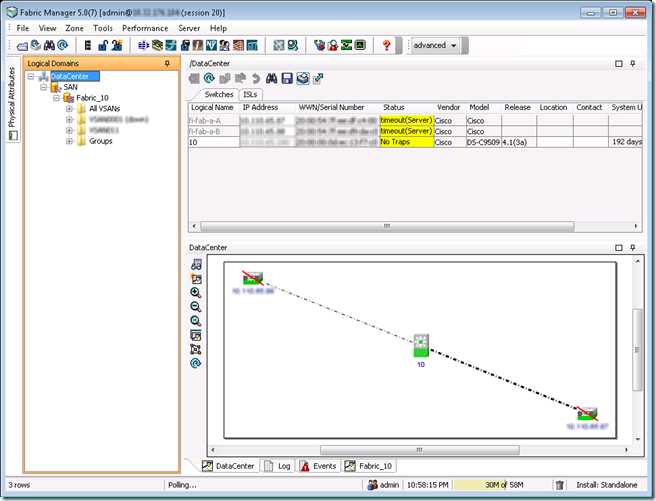Open the Physical Attributes side tab

[13, 100]
